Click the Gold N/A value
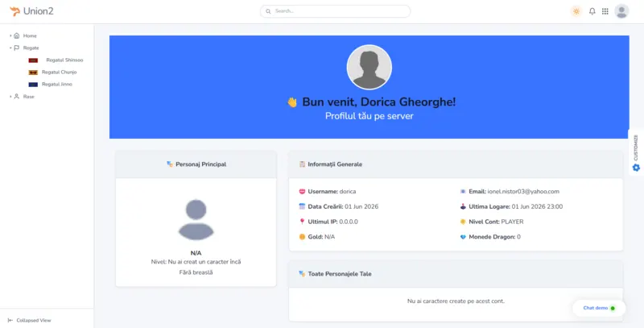The width and height of the screenshot is (644, 328). [329, 237]
